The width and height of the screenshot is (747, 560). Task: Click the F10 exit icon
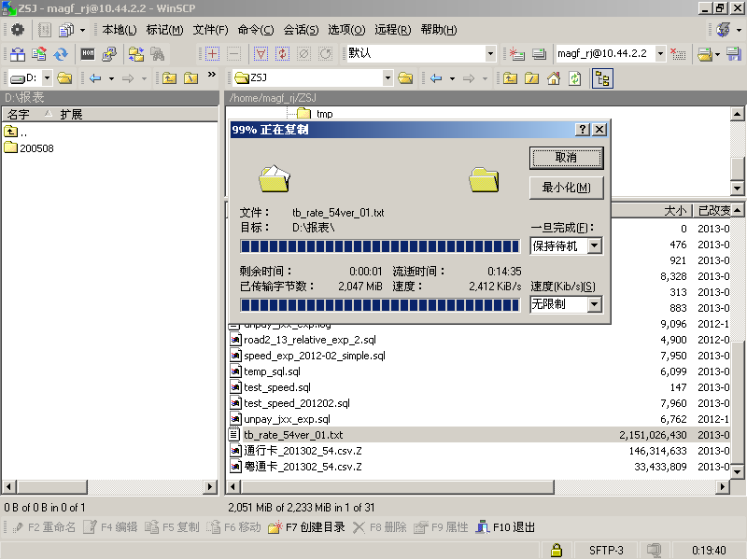point(482,527)
